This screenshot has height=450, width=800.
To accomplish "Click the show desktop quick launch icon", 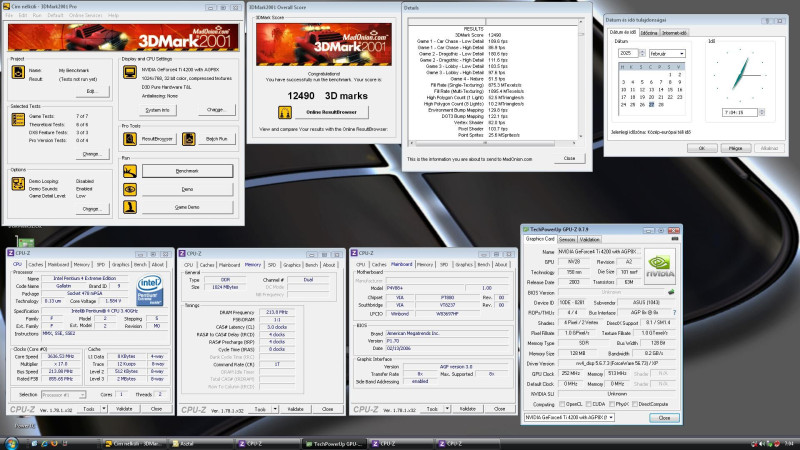I will coord(35,444).
